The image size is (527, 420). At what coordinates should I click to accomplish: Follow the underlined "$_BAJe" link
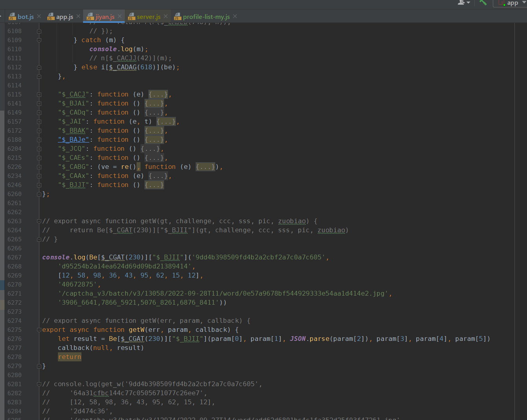[x=74, y=140]
